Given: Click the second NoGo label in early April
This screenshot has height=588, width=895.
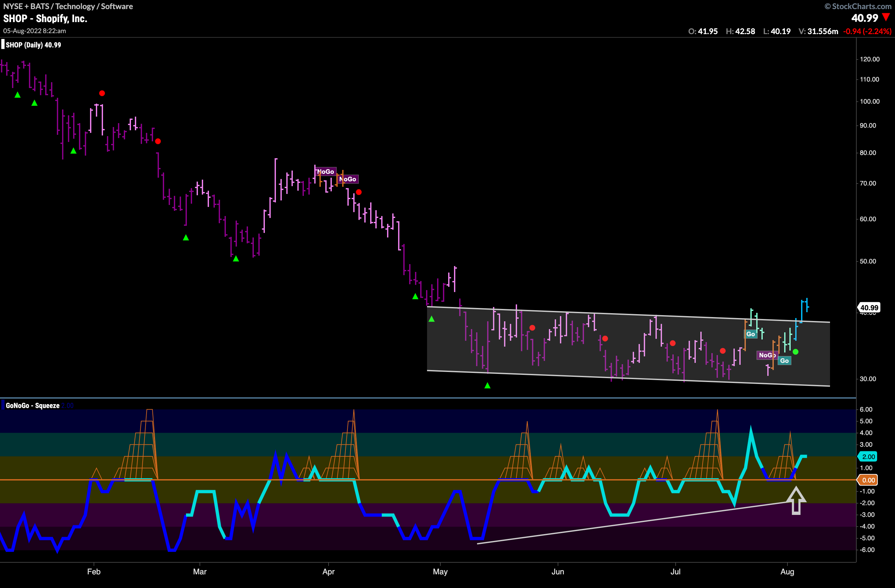Looking at the screenshot, I should click(x=347, y=179).
